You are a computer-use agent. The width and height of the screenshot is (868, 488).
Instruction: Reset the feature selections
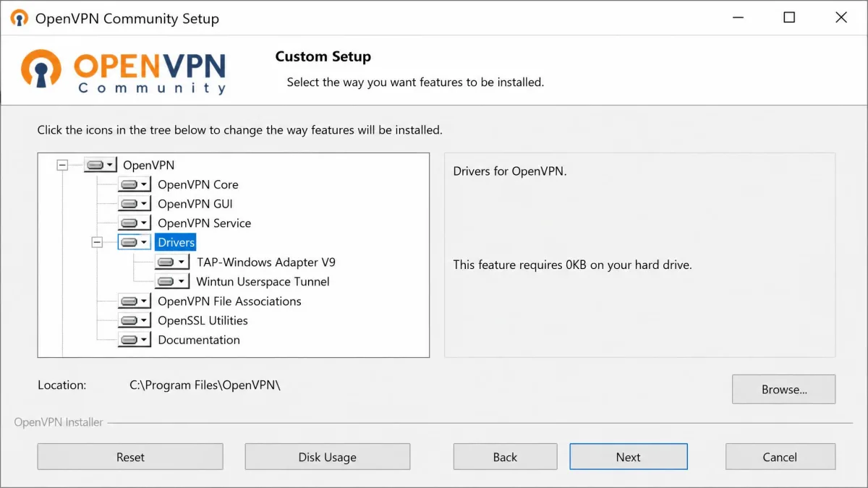[130, 457]
